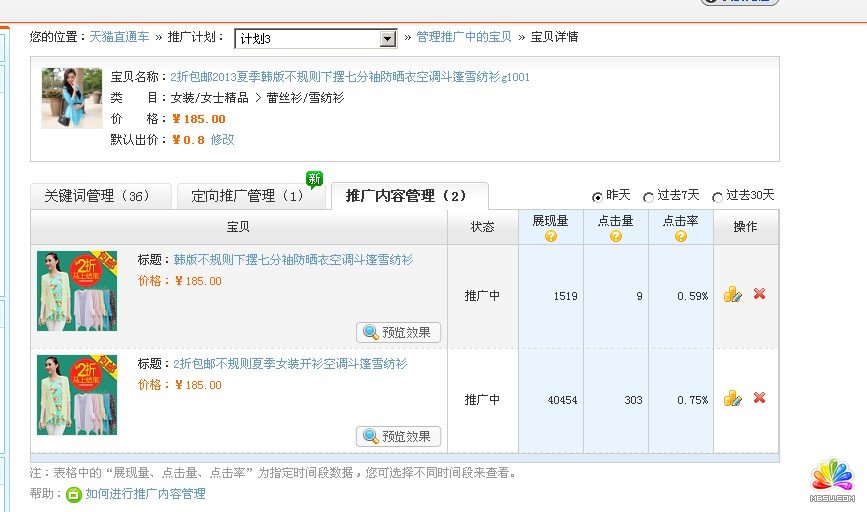Click the help icon under 展现量 column header
Viewport: 867px width, 512px height.
click(550, 237)
